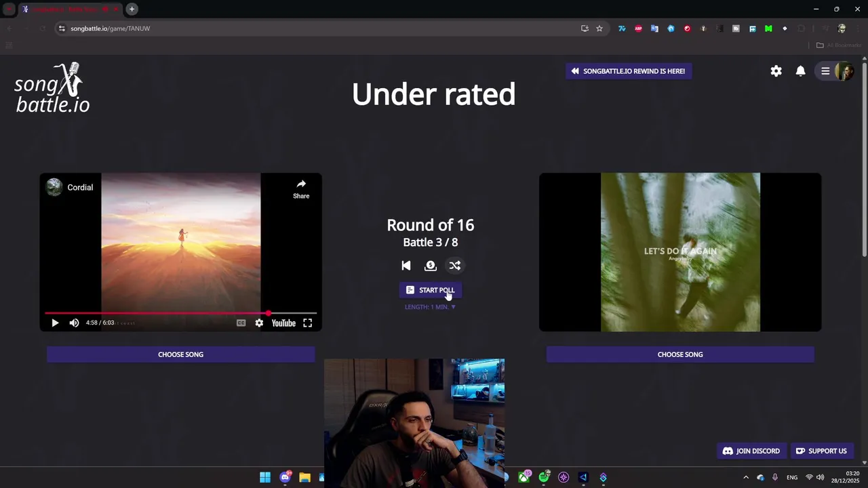The height and width of the screenshot is (488, 868).
Task: Click the install app icon in address bar
Action: pos(585,28)
